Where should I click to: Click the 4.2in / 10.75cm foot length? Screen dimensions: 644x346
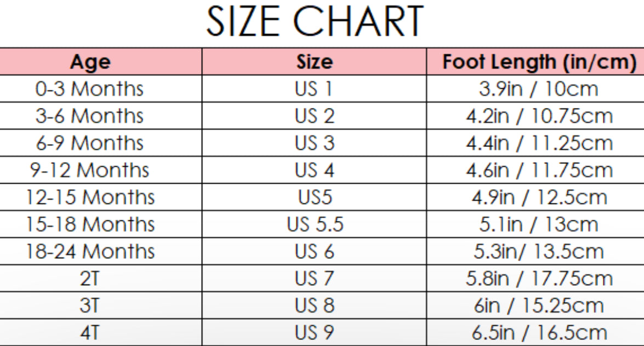539,116
